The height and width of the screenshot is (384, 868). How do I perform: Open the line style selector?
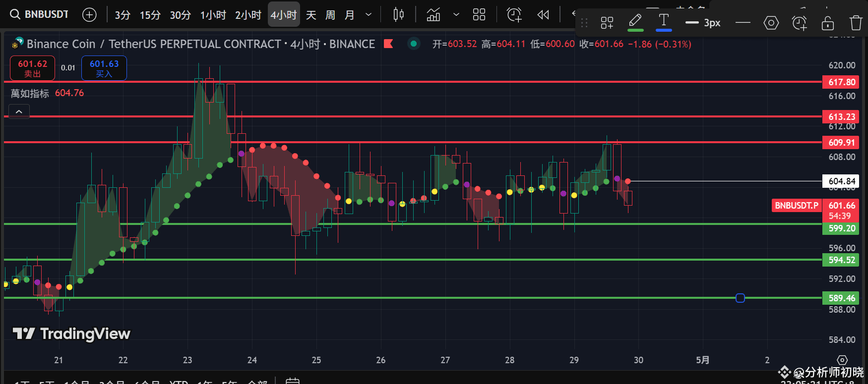[x=743, y=23]
